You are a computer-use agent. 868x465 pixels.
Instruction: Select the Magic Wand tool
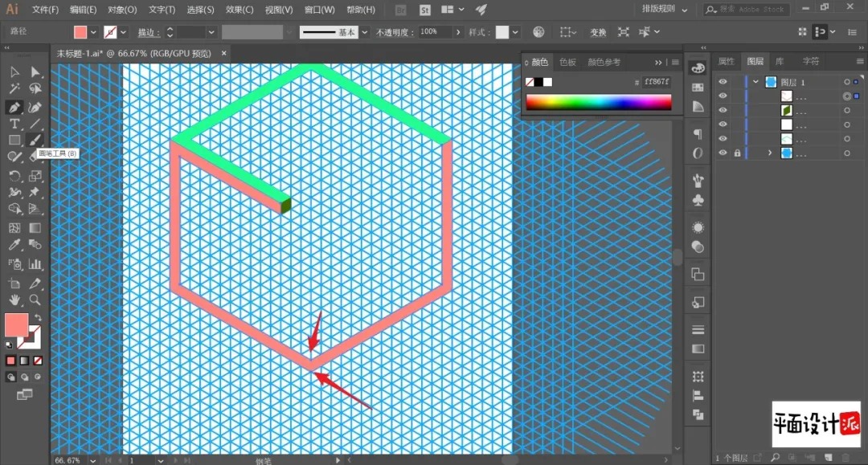[x=14, y=88]
